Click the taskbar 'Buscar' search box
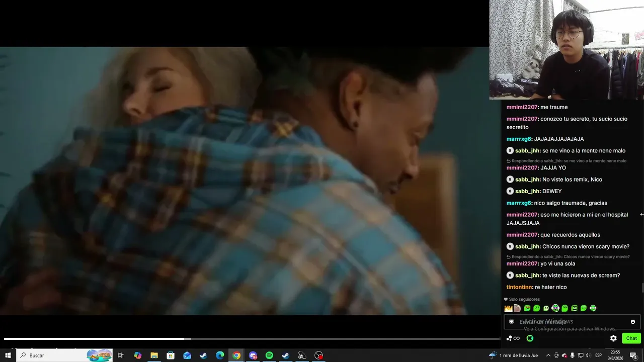644x362 pixels. [x=65, y=355]
